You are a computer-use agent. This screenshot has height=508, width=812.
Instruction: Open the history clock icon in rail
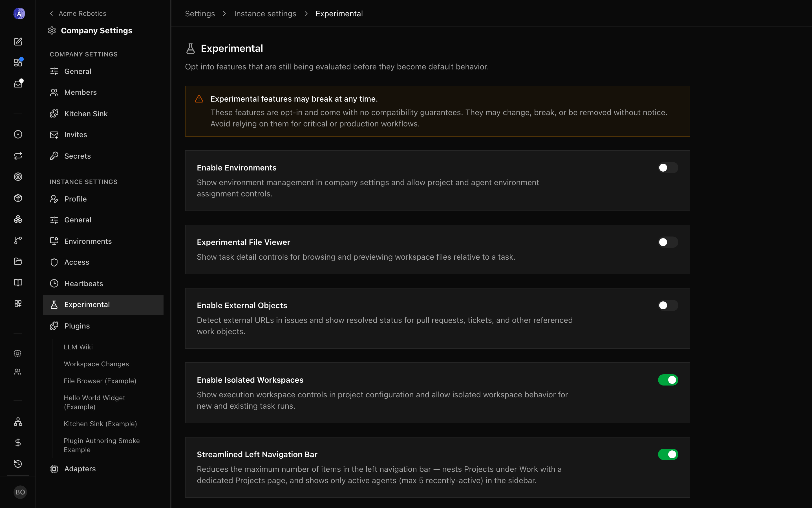pyautogui.click(x=18, y=464)
